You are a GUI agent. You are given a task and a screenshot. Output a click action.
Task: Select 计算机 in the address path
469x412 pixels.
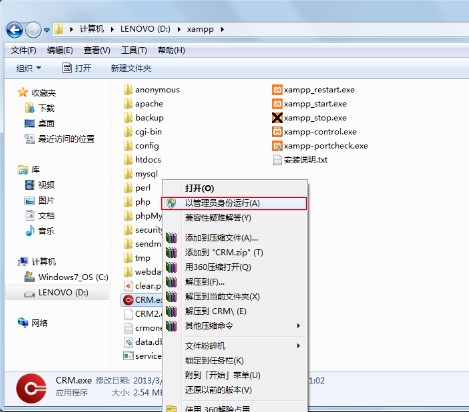click(92, 29)
